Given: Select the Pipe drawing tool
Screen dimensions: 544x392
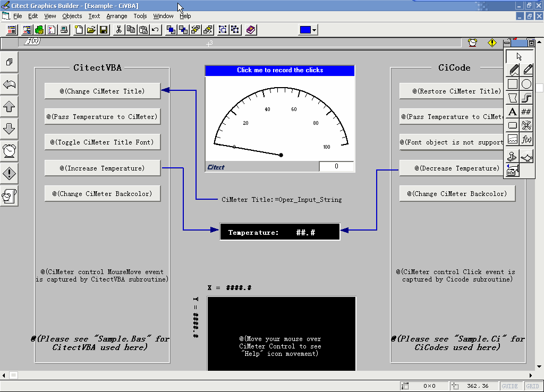Looking at the screenshot, I should pos(526,98).
